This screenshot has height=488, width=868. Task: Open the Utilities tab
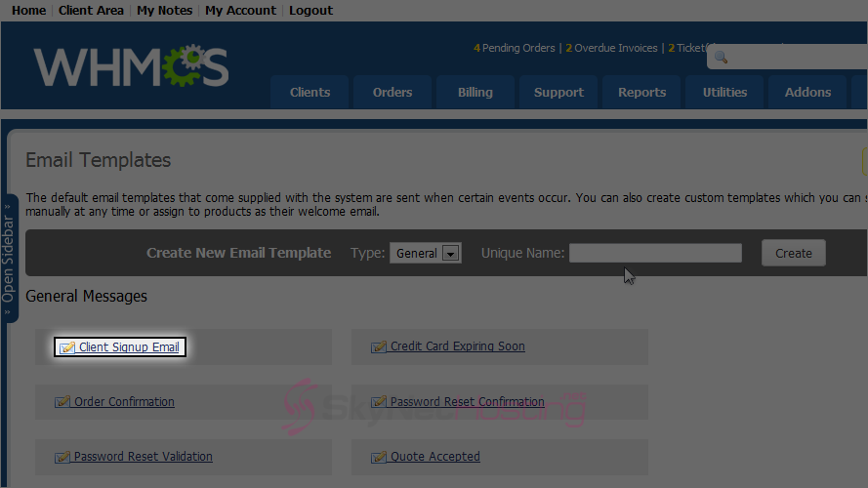coord(724,93)
